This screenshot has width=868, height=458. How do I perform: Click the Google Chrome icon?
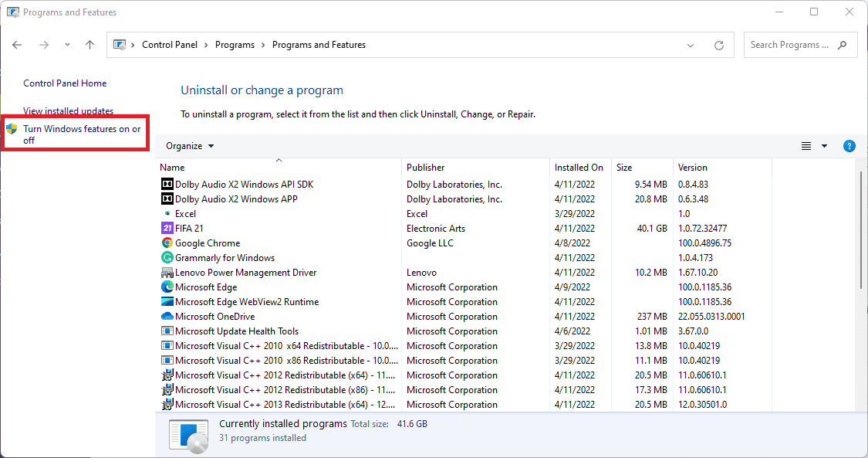click(x=167, y=243)
